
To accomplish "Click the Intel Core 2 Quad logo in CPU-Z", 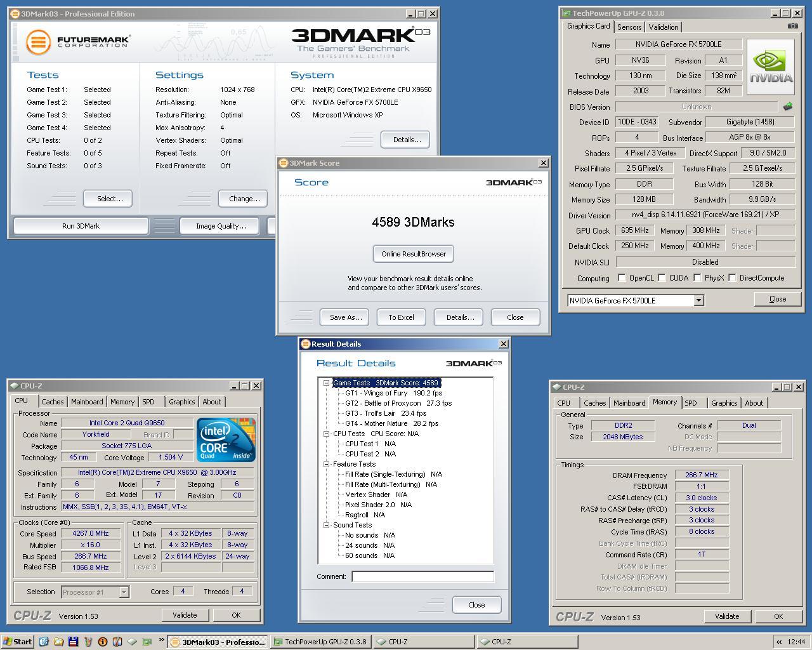I will [x=226, y=439].
